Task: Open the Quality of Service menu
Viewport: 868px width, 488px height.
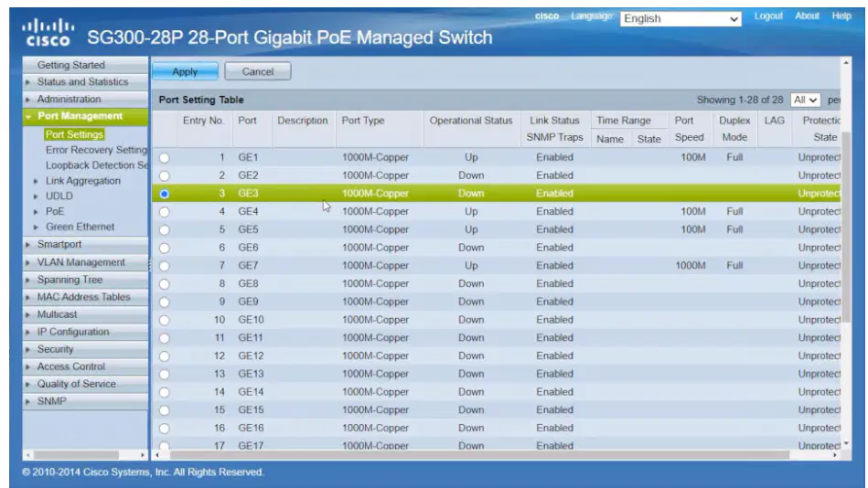Action: click(x=77, y=384)
